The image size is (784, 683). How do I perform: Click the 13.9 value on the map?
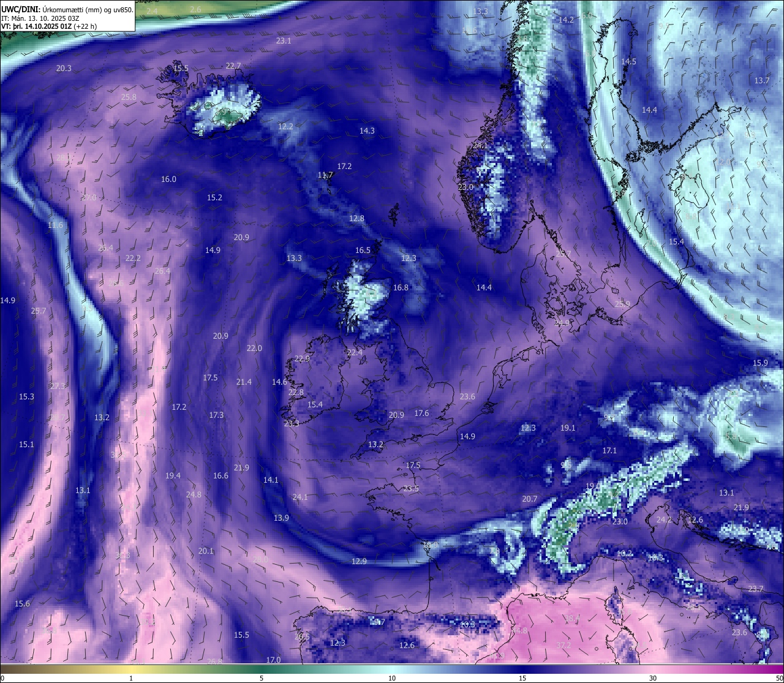[281, 518]
